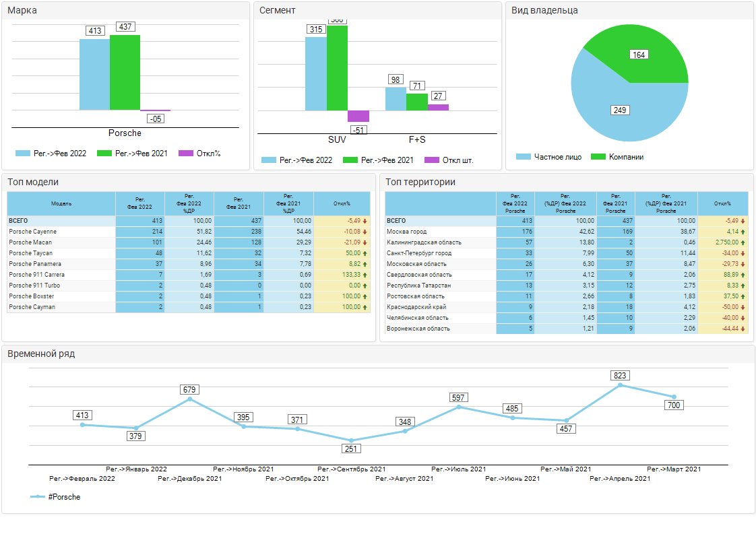Click green up arrow in Porsche Taycan row
Image resolution: width=756 pixels, height=534 pixels.
point(365,253)
